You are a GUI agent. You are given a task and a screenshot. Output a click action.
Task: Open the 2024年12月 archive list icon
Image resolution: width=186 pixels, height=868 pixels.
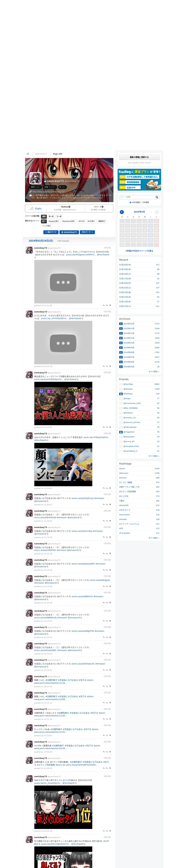click(121, 333)
